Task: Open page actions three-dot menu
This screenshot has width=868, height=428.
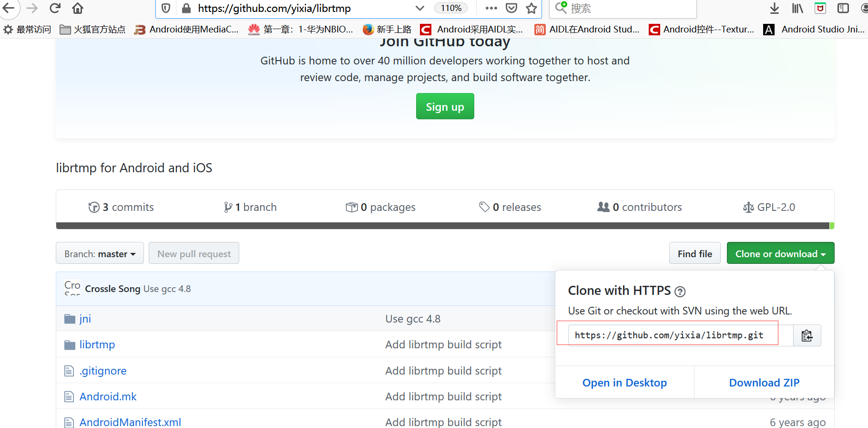Action: coord(491,8)
